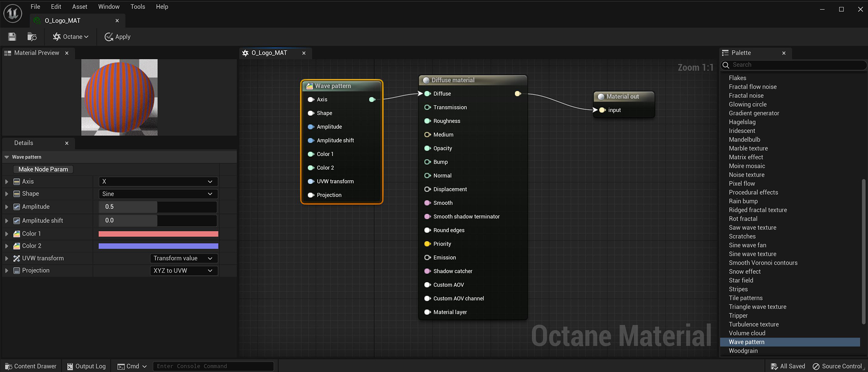
Task: Open the Color 1 red swatch
Action: pyautogui.click(x=158, y=234)
